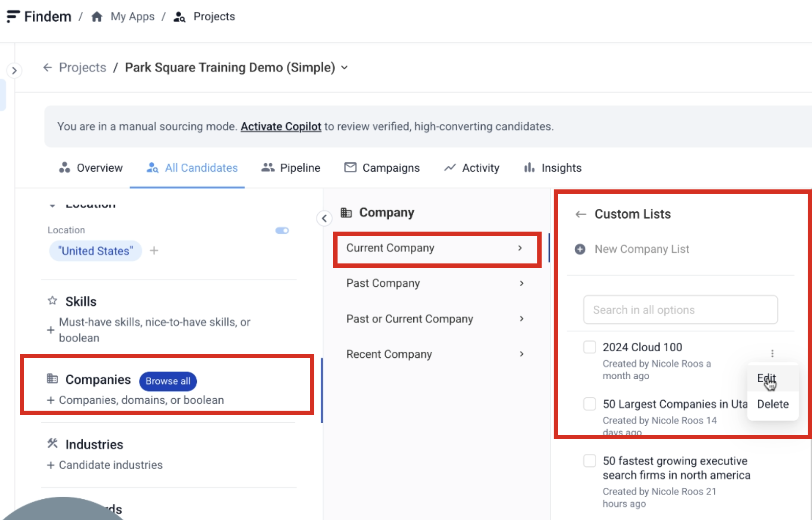Viewport: 812px width, 520px height.
Task: Check 50 Largest Companies in Utah list
Action: pos(589,404)
